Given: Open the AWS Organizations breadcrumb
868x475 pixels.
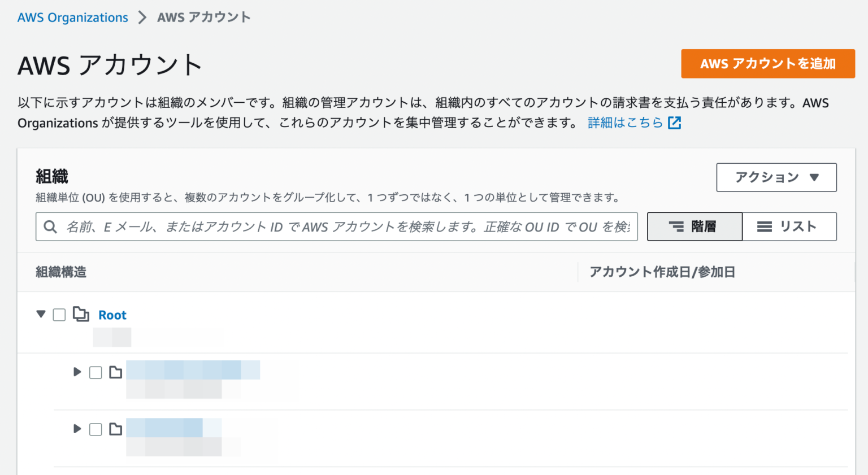Looking at the screenshot, I should tap(72, 17).
